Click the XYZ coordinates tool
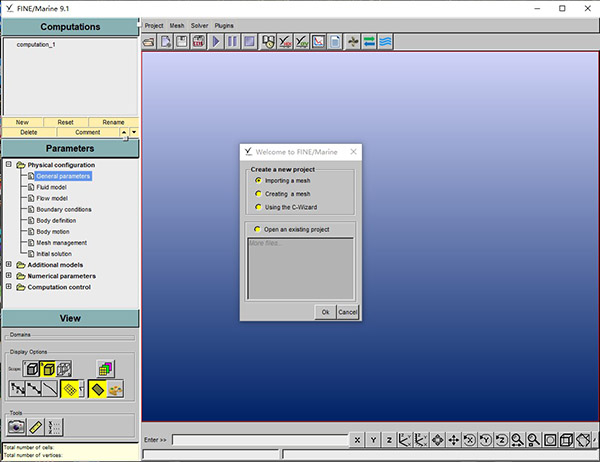600x462 pixels. pyautogui.click(x=55, y=426)
